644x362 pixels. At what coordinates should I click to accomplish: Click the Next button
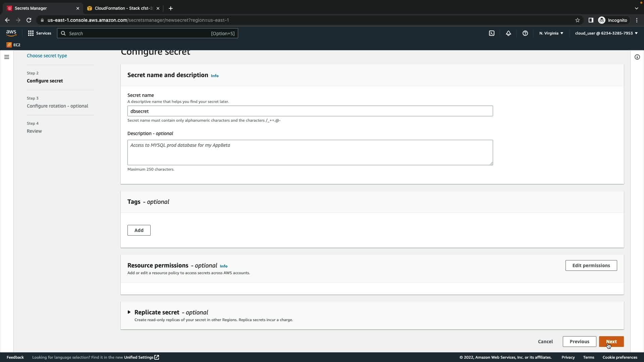611,342
